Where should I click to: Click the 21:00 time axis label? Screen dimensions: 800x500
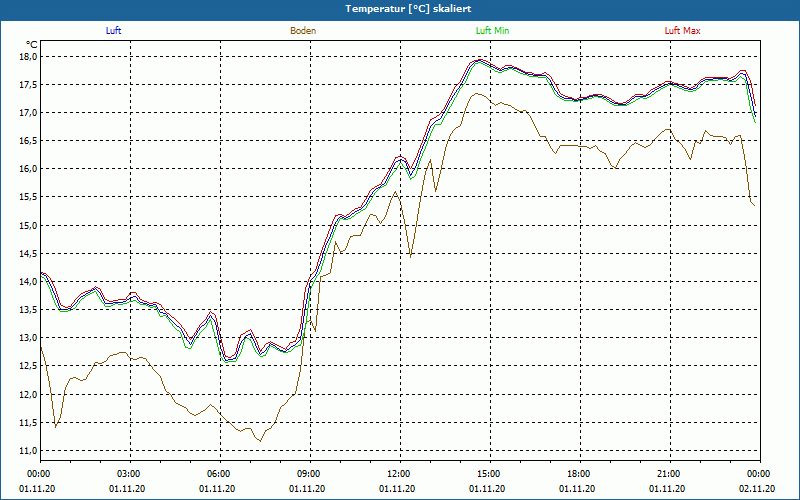(669, 474)
